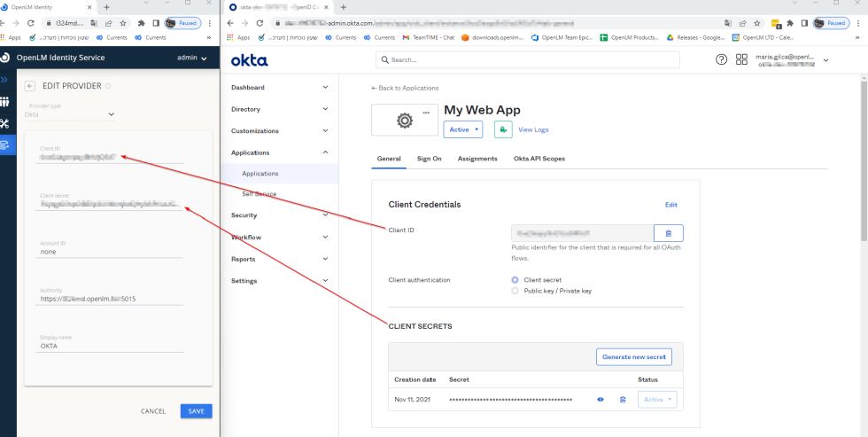
Task: Save the provider settings
Action: [196, 411]
